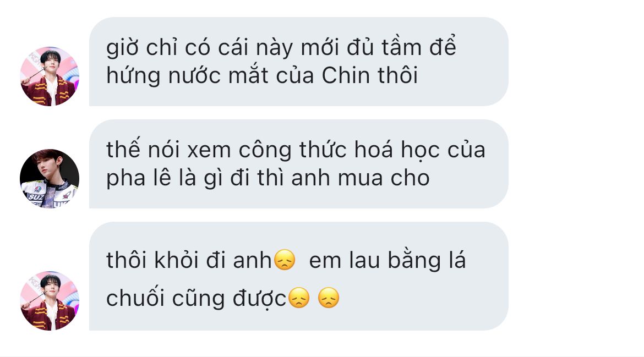Open the bottom maroon-scarf avatar beside the last message
This screenshot has width=644, height=357.
(x=50, y=300)
